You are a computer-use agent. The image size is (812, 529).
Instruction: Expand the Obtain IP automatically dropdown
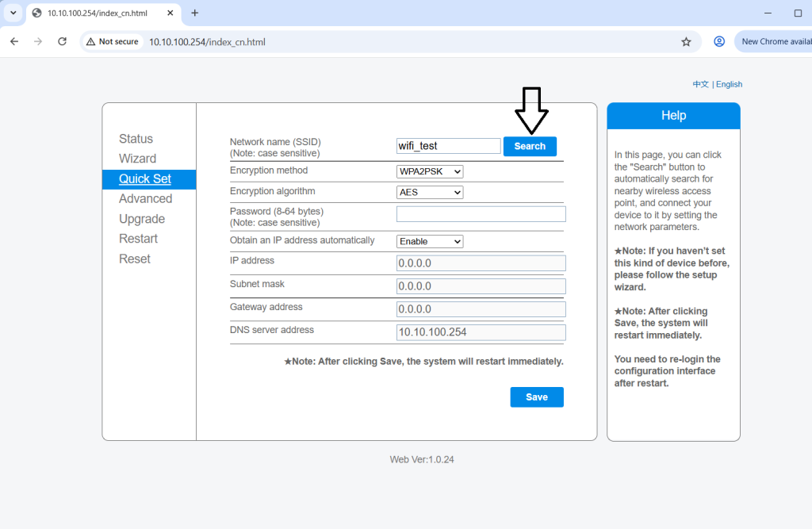click(x=430, y=241)
